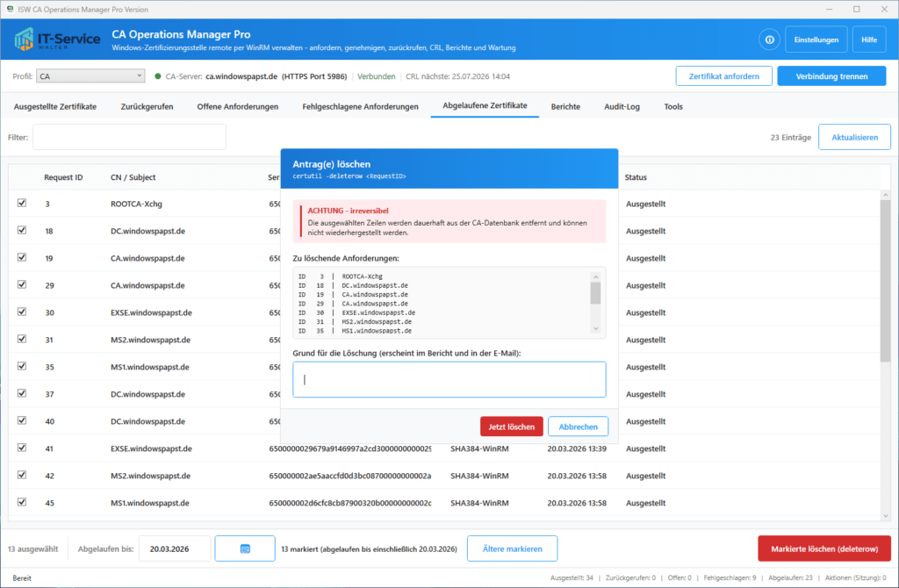899x588 pixels.
Task: Click the Jetzt löschen button
Action: click(512, 427)
